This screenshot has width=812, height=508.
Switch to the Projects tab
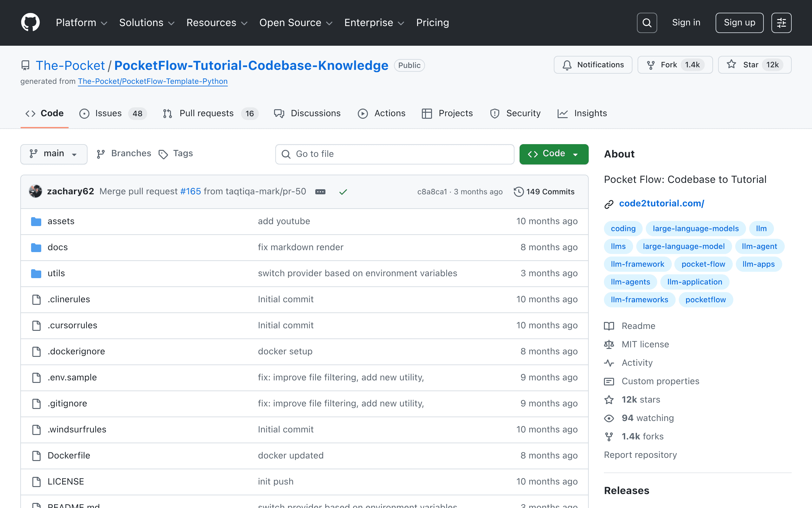tap(447, 113)
